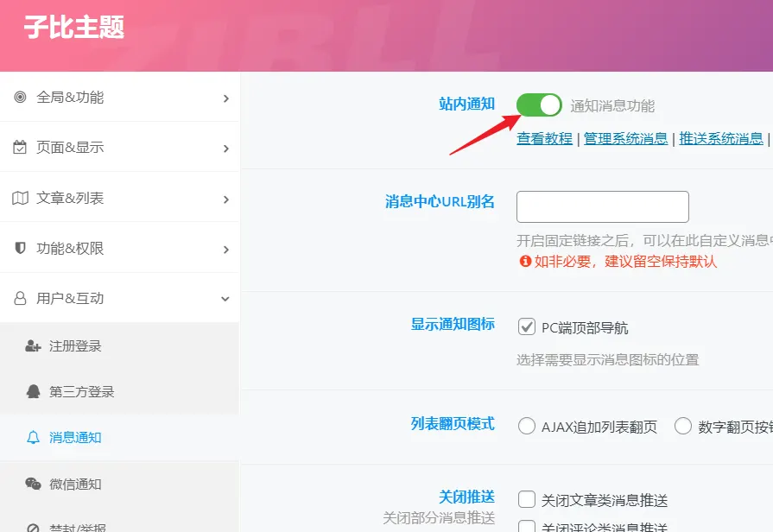Click the 如非必要，建议留空保持默认 warning text

pos(625,262)
